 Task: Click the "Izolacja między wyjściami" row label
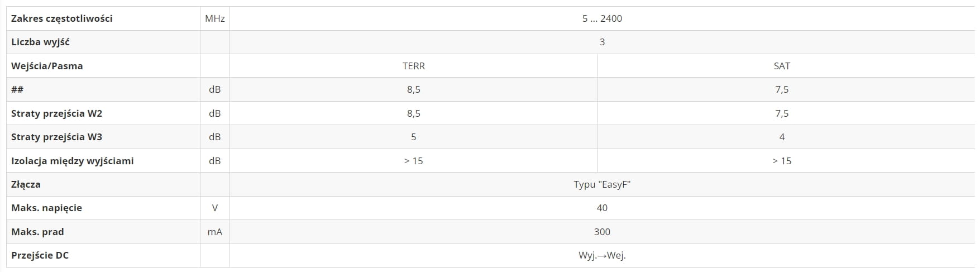coord(72,161)
